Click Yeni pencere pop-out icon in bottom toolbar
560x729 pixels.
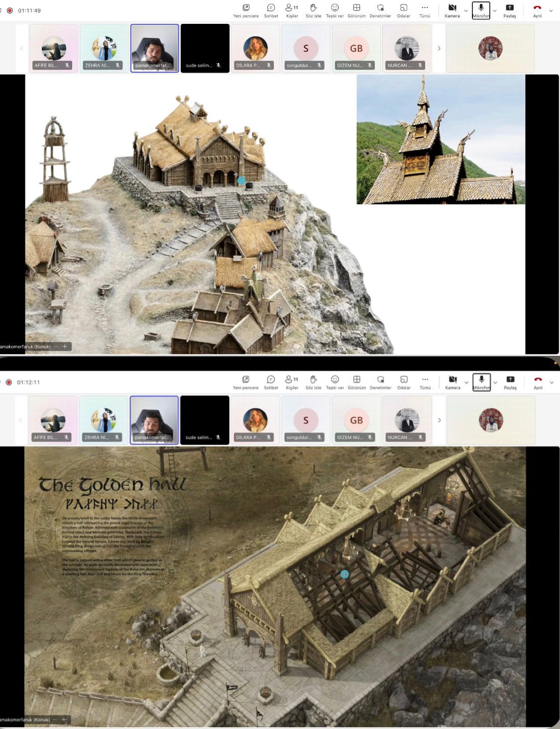click(245, 382)
